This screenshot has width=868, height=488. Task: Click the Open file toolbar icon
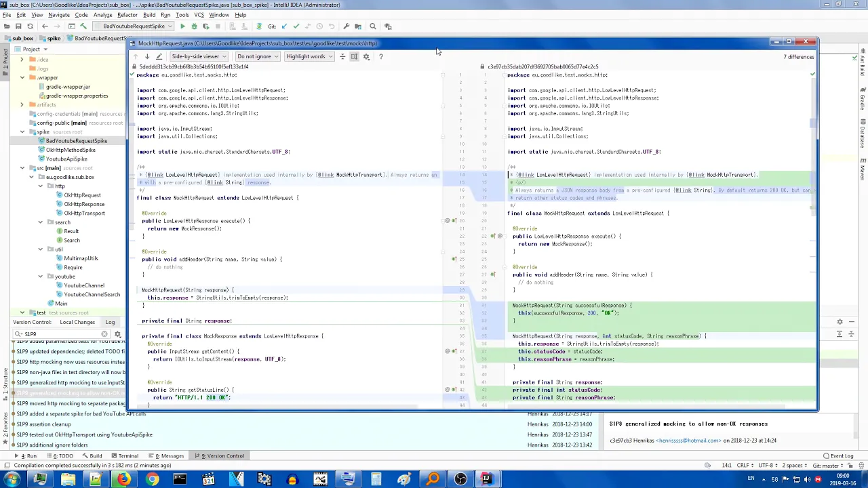coord(6,26)
